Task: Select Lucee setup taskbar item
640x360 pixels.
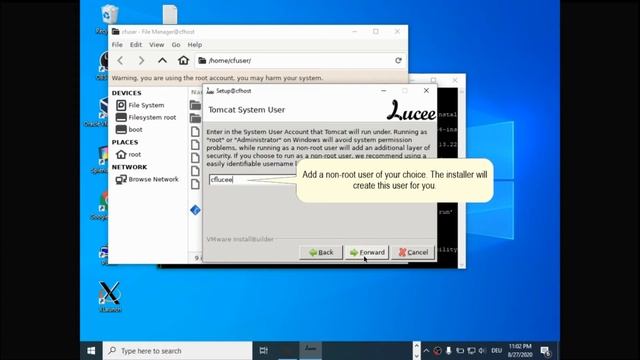Action: click(x=311, y=350)
